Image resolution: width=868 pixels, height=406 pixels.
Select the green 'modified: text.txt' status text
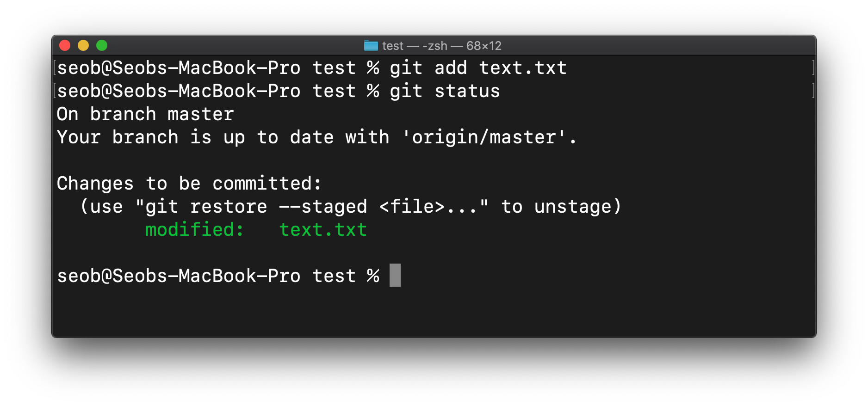[255, 229]
